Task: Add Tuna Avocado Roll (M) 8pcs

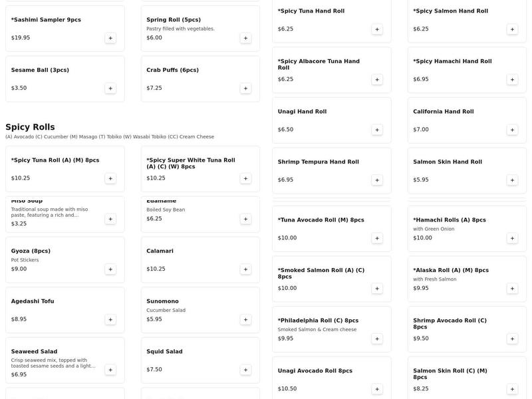Action: (x=377, y=238)
